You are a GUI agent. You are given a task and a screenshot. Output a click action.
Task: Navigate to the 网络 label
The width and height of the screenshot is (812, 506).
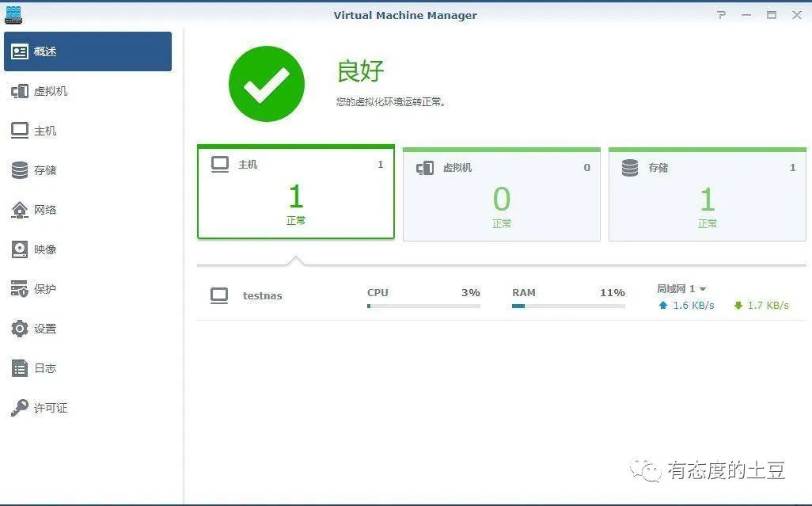tap(45, 210)
